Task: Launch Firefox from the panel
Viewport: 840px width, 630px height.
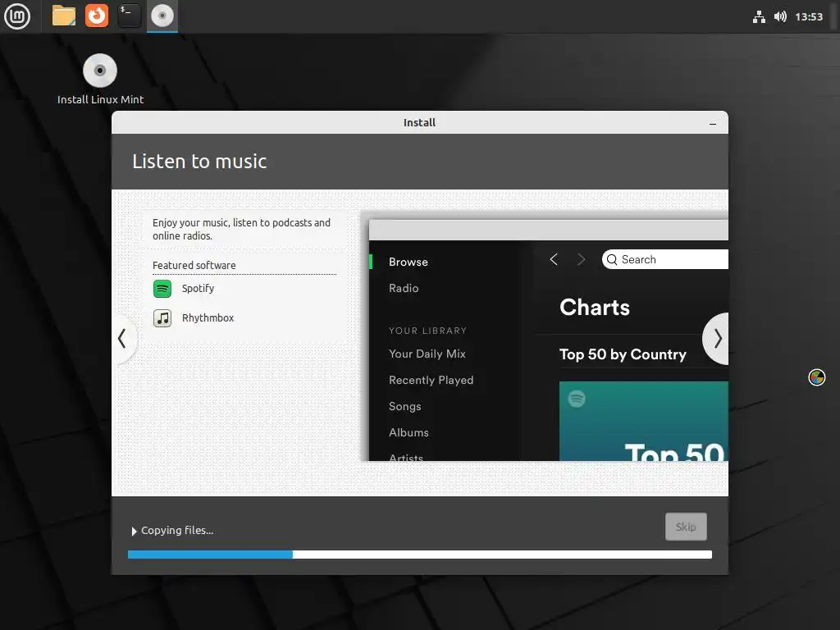Action: click(x=97, y=16)
